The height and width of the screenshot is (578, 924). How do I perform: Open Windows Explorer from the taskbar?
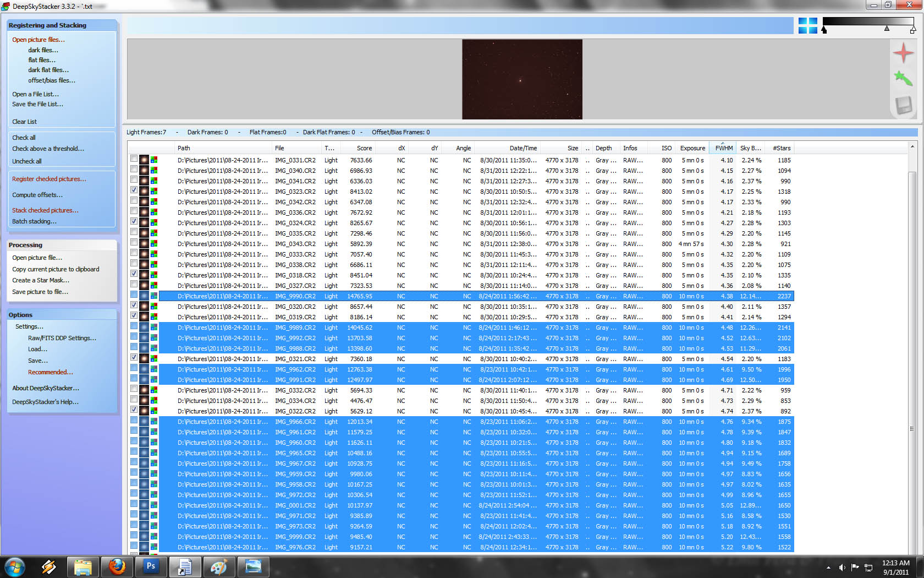(83, 566)
